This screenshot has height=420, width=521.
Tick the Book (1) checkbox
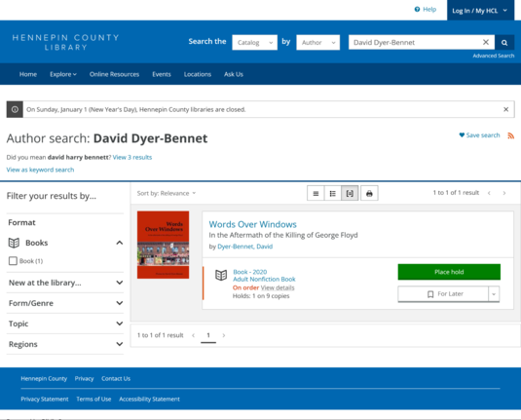click(x=13, y=261)
